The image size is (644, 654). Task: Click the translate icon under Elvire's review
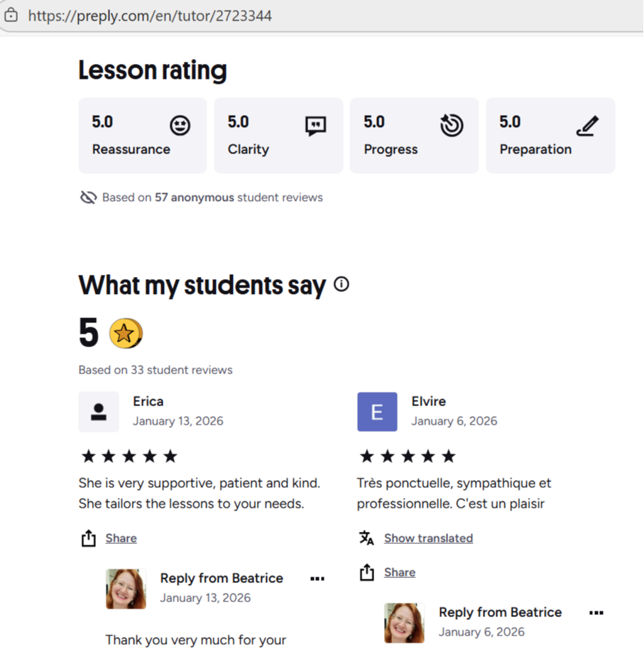click(366, 538)
